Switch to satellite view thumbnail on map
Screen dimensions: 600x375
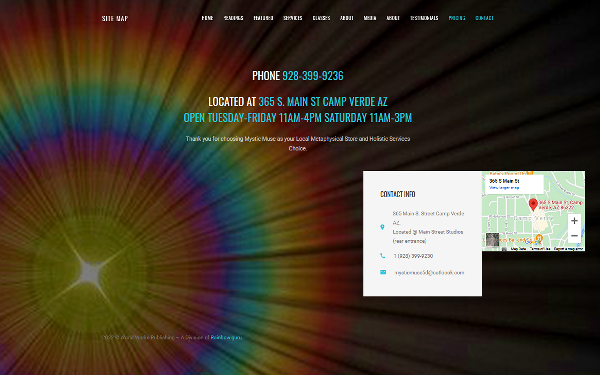(x=492, y=240)
